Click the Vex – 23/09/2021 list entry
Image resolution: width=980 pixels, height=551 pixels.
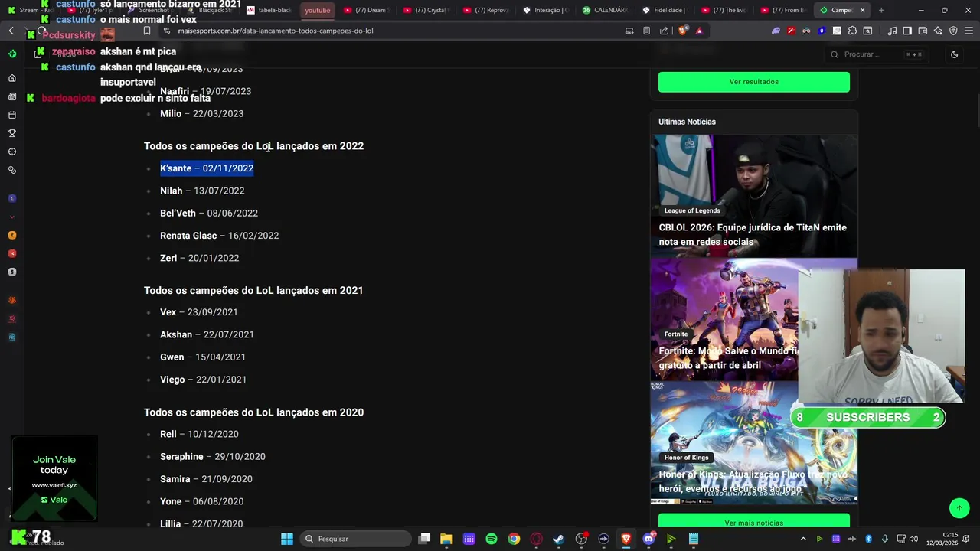199,312
